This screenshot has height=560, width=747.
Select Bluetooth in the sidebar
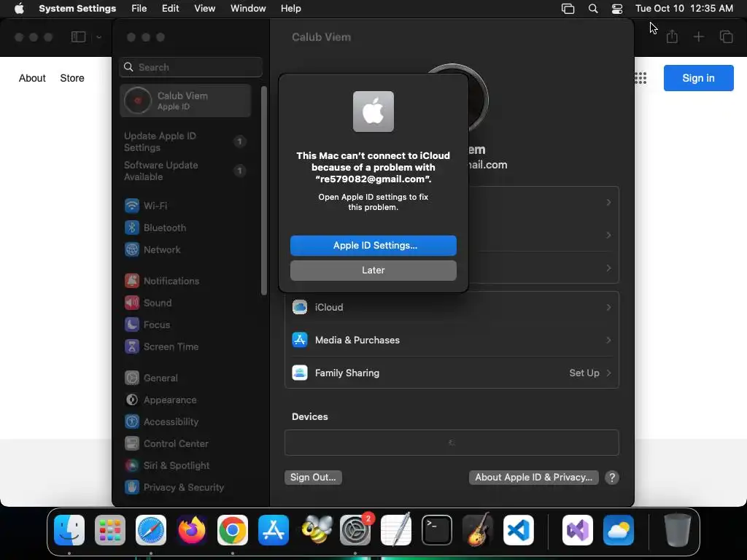(185, 227)
